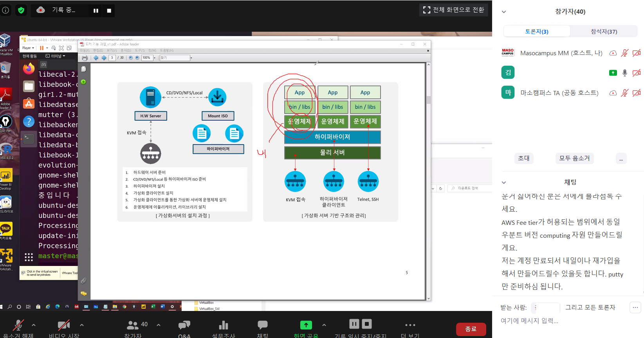Open the Q&A panel in bottom toolbar
The image size is (644, 338).
[184, 326]
